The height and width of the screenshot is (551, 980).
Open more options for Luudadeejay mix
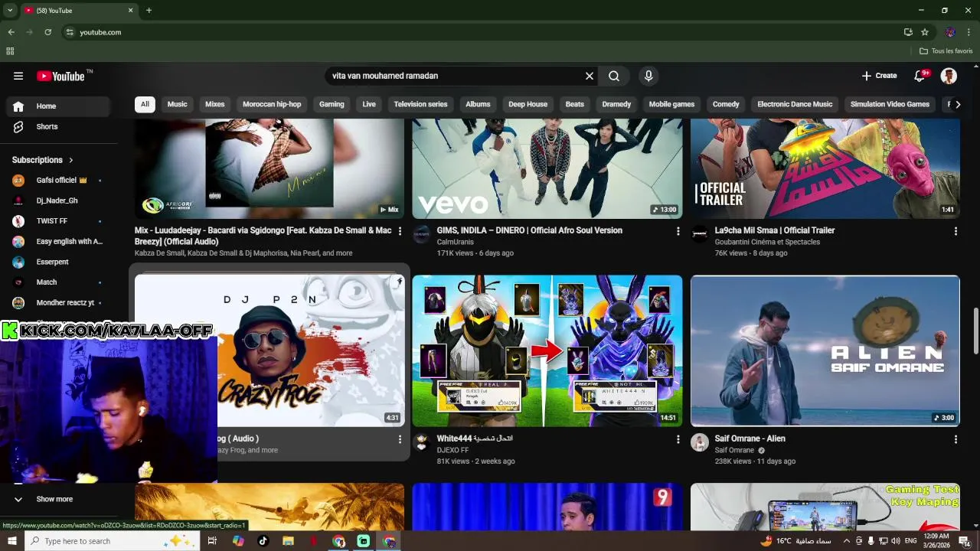pyautogui.click(x=400, y=231)
